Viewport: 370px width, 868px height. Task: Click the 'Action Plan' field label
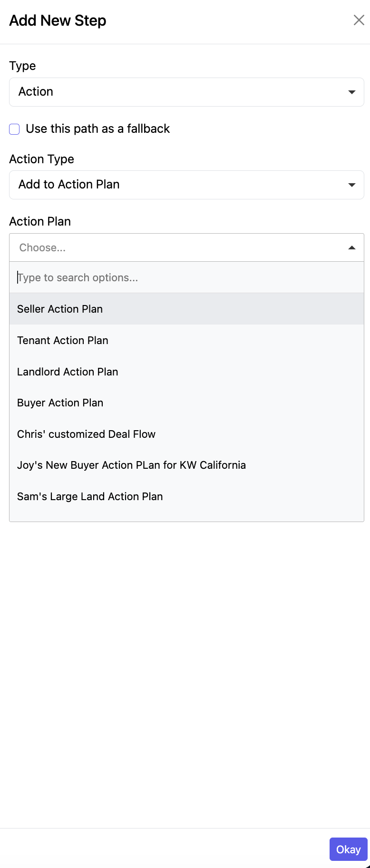(40, 221)
